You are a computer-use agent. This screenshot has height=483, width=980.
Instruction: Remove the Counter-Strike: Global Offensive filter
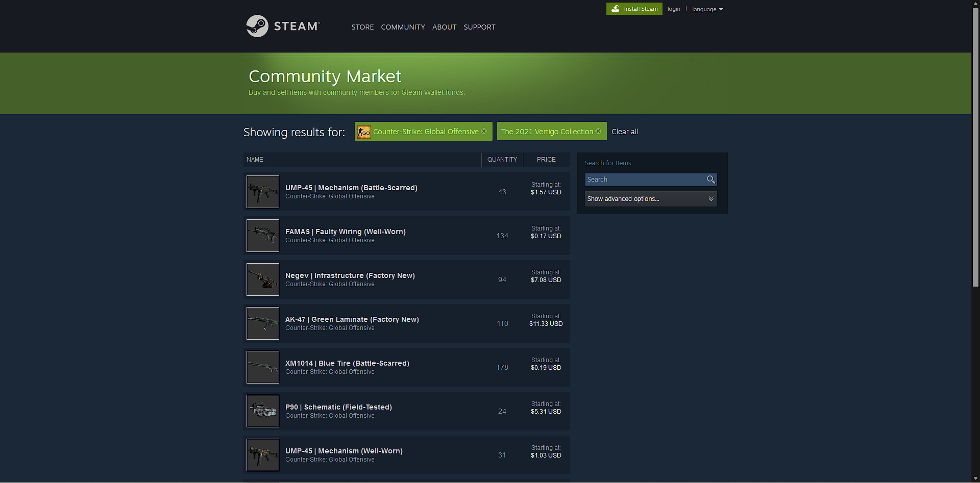(x=484, y=131)
